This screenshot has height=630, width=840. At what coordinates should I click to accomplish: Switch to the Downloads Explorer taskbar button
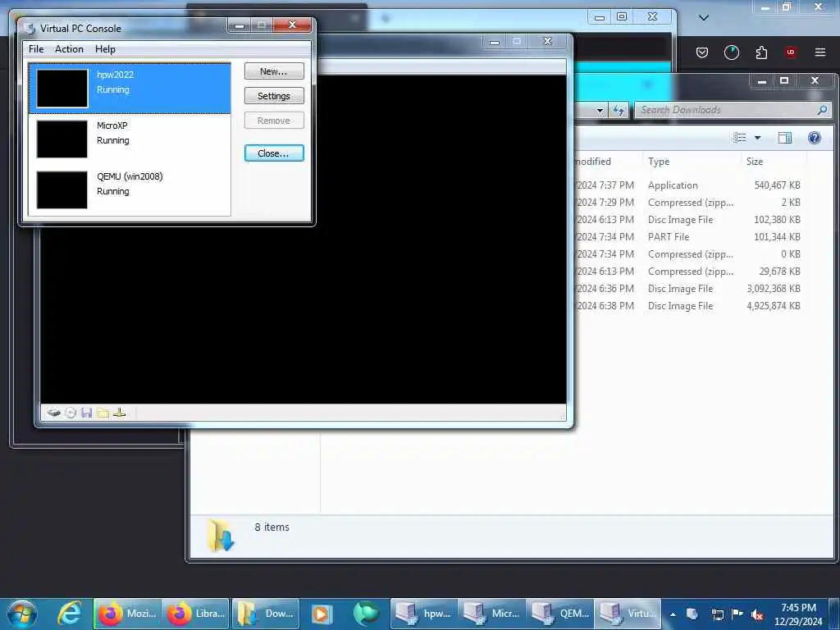pyautogui.click(x=265, y=614)
